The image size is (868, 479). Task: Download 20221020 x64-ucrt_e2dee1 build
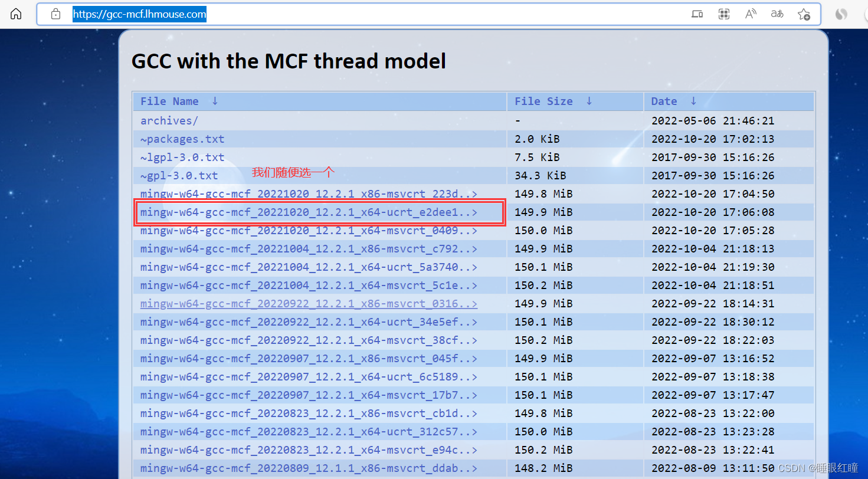309,212
